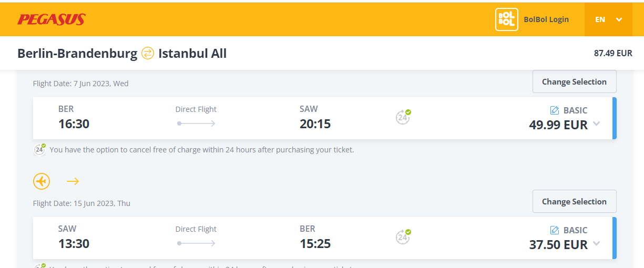Select the SAW 13:30 return flight card
Image resolution: width=644 pixels, height=268 pixels.
click(x=324, y=238)
